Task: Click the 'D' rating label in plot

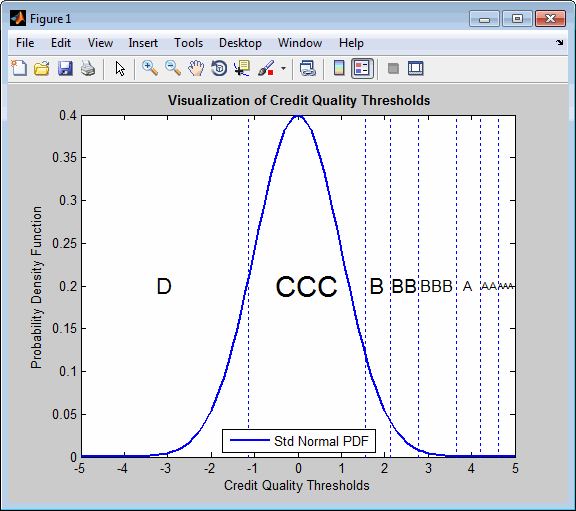Action: coord(164,286)
